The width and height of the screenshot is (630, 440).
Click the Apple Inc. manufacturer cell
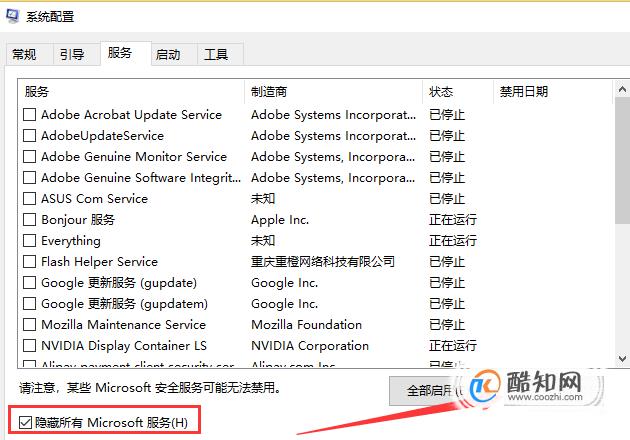280,219
